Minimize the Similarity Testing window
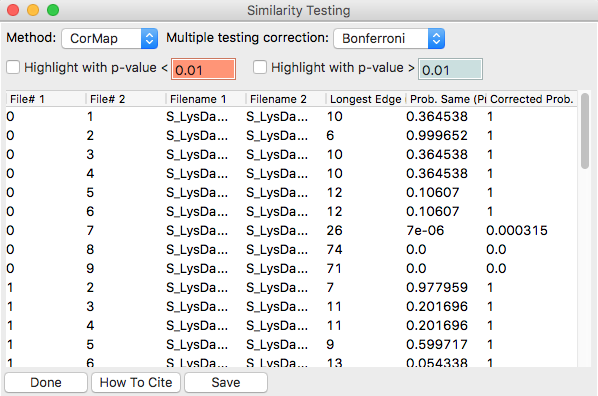Screen dimensions: 598x396 33,10
